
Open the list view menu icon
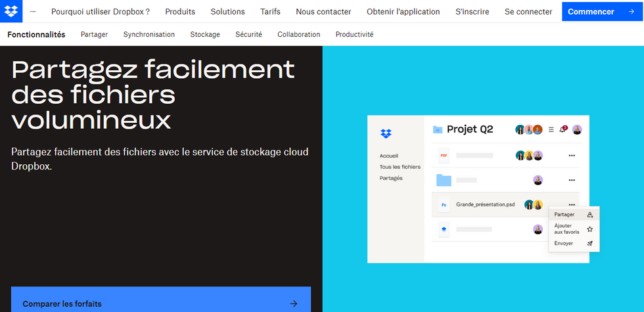pyautogui.click(x=551, y=130)
